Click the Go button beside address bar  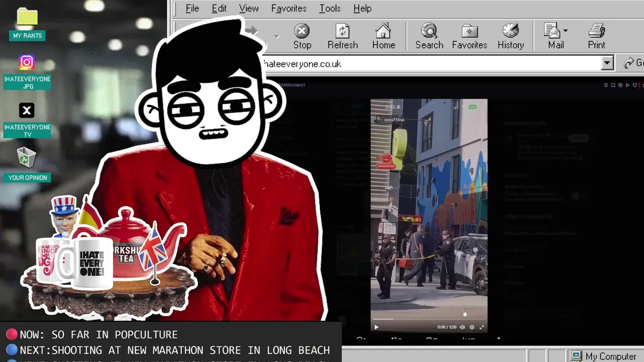tap(634, 63)
